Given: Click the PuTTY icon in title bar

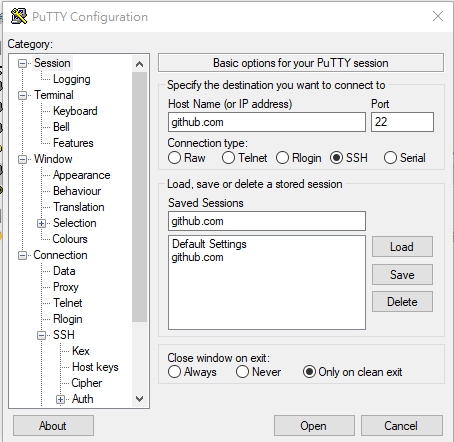Looking at the screenshot, I should click(x=19, y=16).
